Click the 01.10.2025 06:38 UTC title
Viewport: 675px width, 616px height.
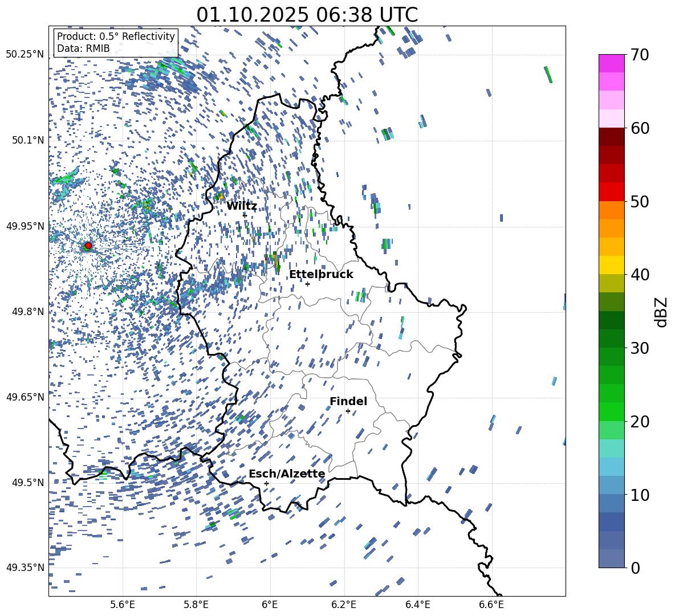307,15
